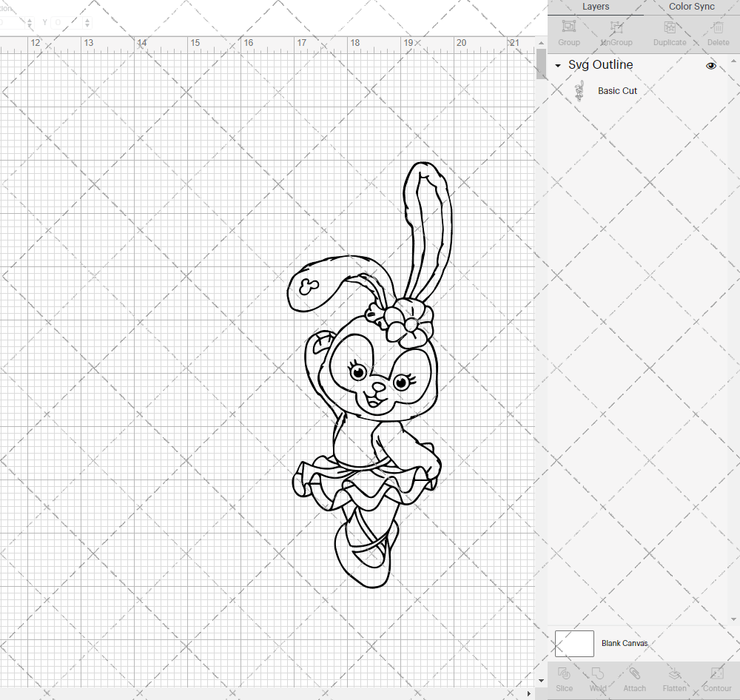Click the Y position stepper arrows

point(87,22)
